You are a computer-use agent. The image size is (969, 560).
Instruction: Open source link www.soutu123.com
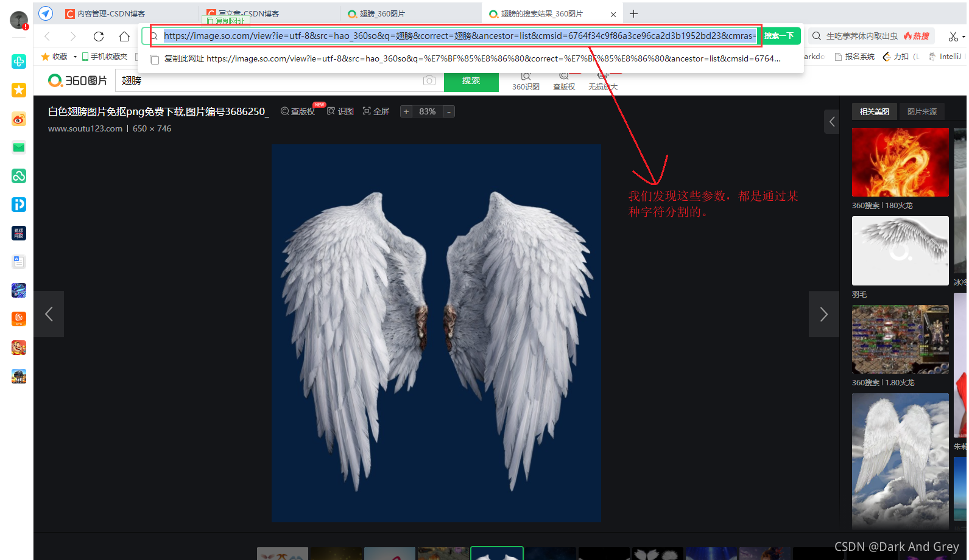[x=85, y=129]
